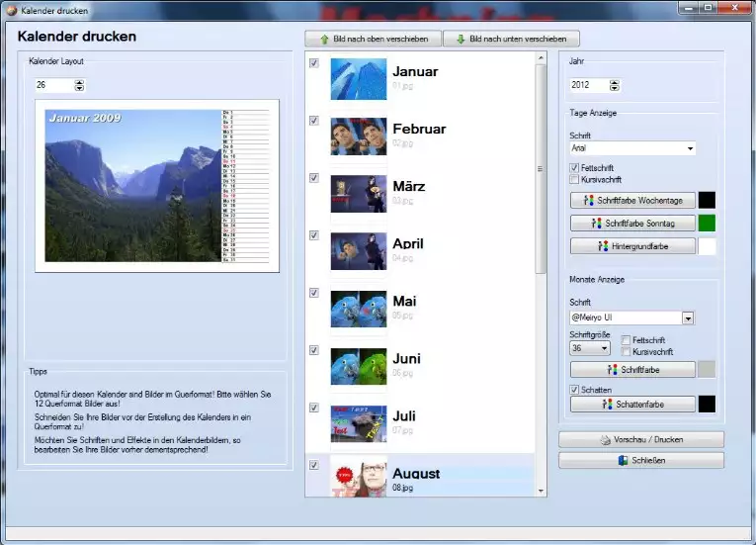Select the August list entry
The height and width of the screenshot is (545, 756).
click(416, 474)
